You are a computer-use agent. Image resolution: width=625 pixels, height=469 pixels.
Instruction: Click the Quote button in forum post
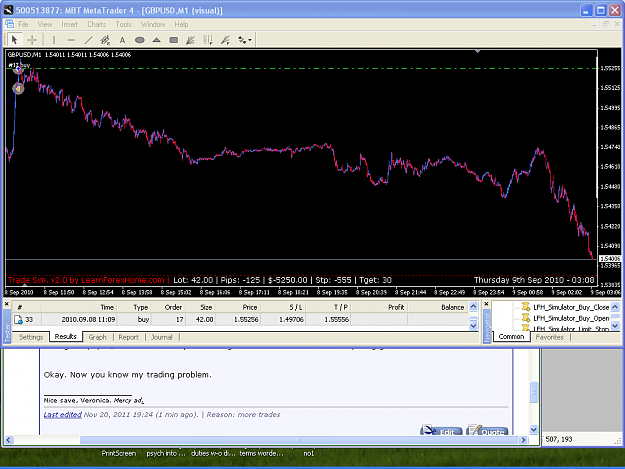[487, 430]
